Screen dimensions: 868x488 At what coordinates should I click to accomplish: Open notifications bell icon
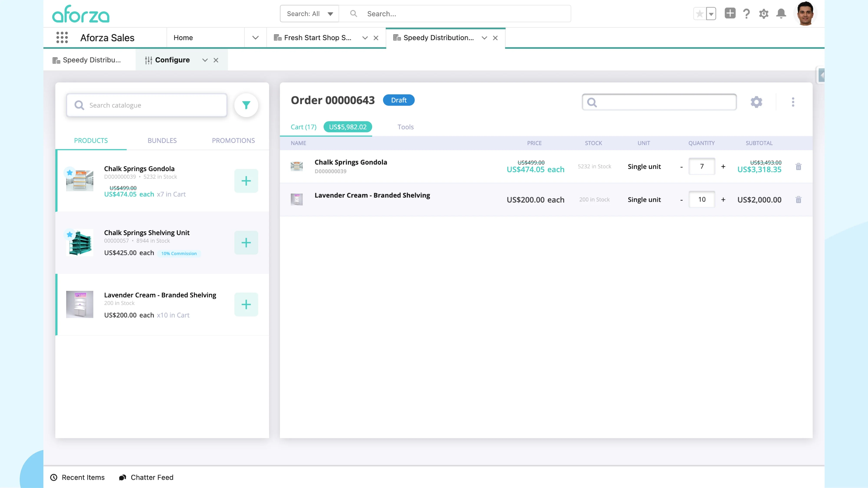[781, 14]
